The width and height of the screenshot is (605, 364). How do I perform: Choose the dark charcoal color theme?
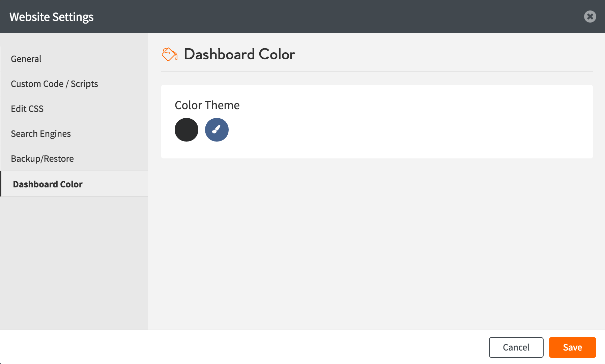point(186,130)
